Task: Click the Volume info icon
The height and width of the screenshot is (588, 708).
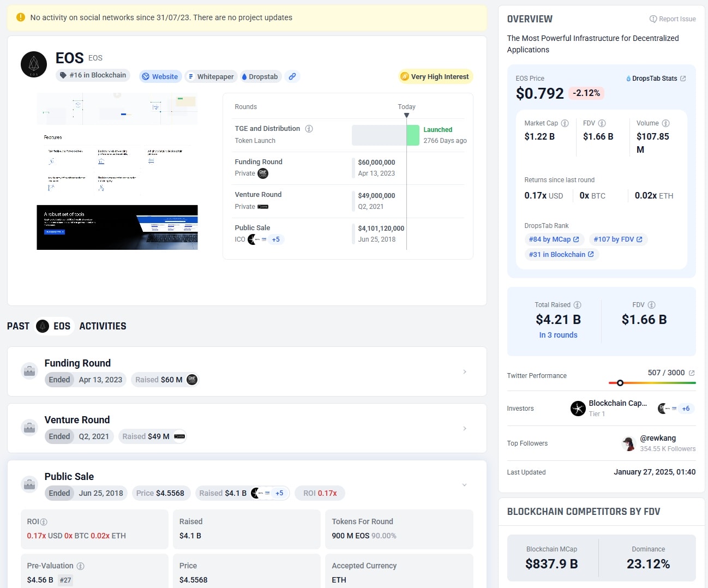Action: [665, 123]
